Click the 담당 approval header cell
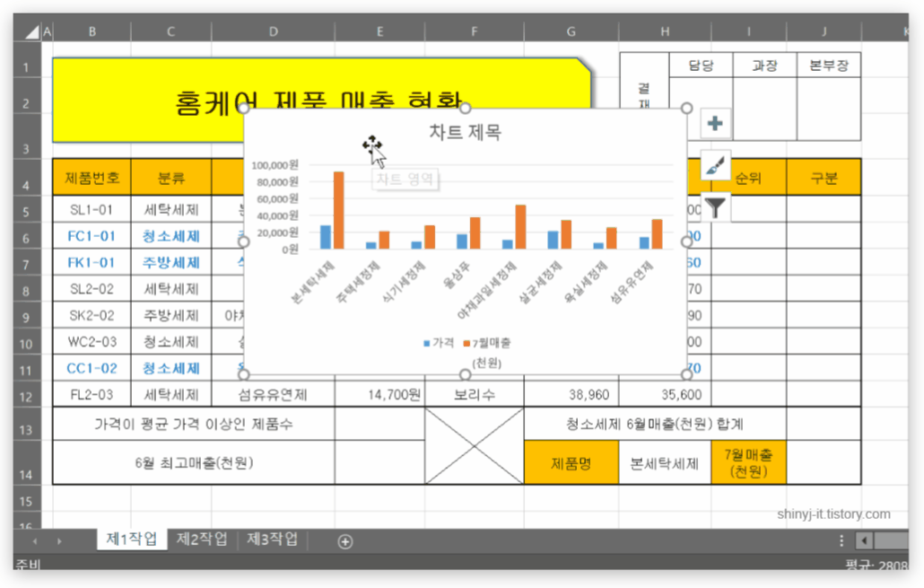 pyautogui.click(x=702, y=65)
